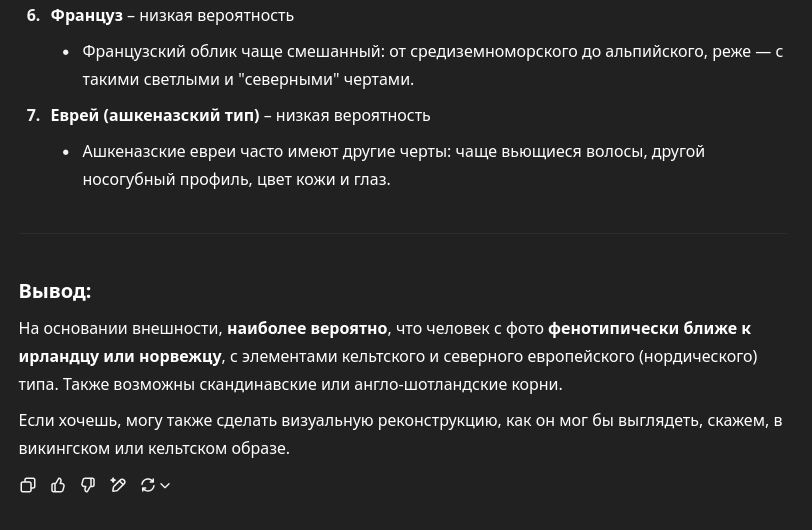Copy the response with the copy icon

27,485
